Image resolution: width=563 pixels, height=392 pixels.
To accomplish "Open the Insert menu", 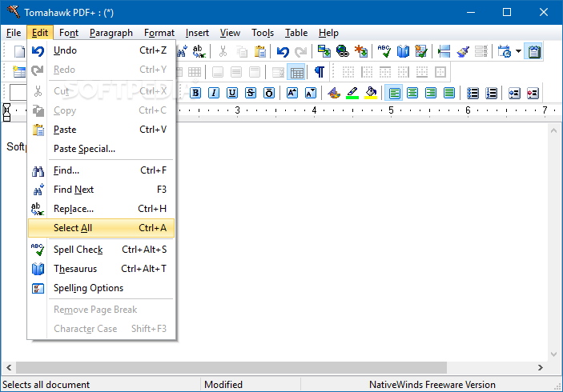I will click(197, 33).
